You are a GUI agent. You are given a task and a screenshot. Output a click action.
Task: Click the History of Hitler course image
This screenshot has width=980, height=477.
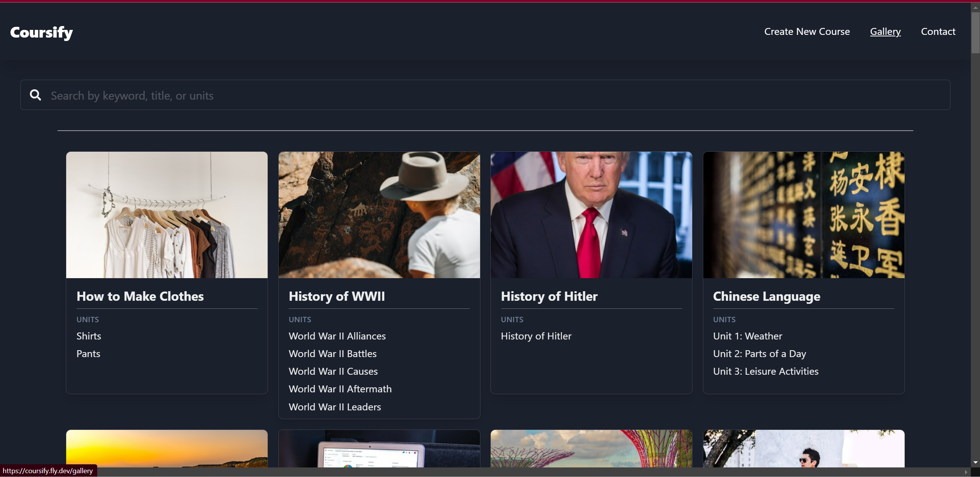591,215
